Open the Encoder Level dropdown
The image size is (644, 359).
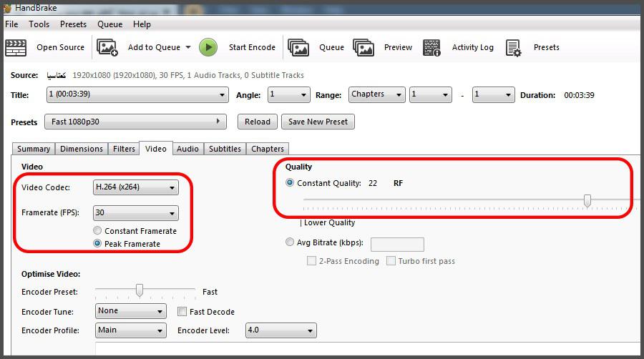[281, 330]
